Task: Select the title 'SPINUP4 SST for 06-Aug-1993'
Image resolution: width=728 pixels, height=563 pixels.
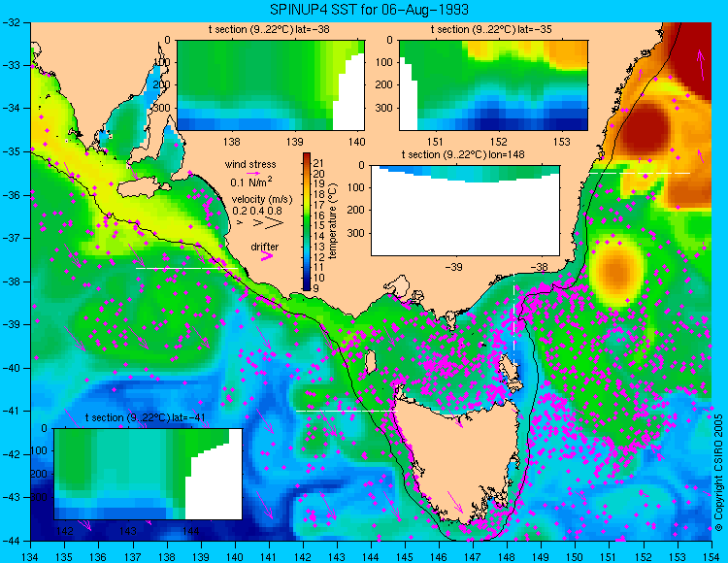Action: (x=369, y=9)
